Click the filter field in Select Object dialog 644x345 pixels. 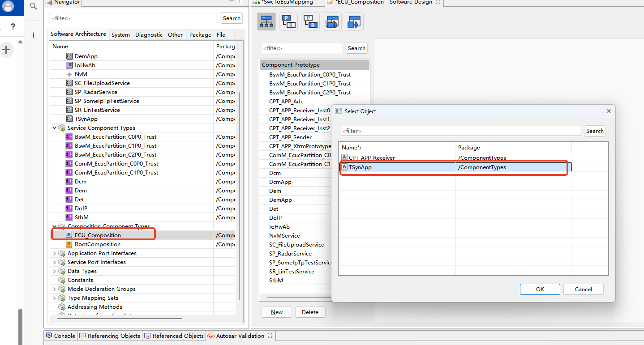pos(460,131)
